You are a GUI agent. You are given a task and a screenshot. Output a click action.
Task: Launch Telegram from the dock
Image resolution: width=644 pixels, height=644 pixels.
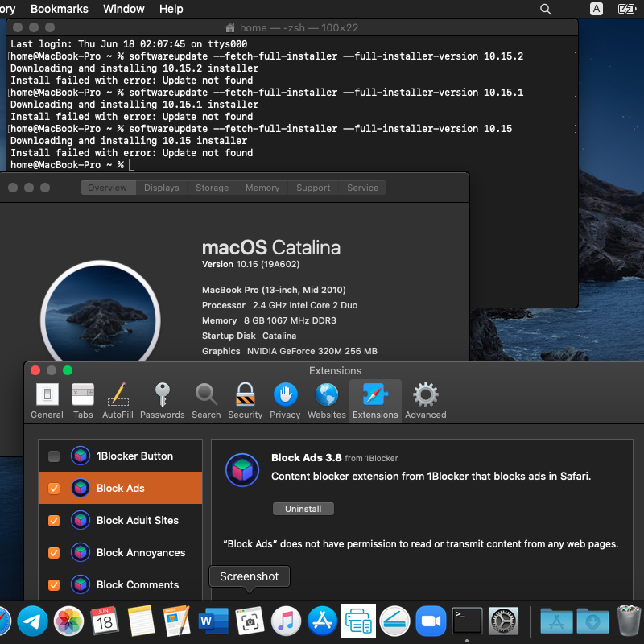[32, 621]
